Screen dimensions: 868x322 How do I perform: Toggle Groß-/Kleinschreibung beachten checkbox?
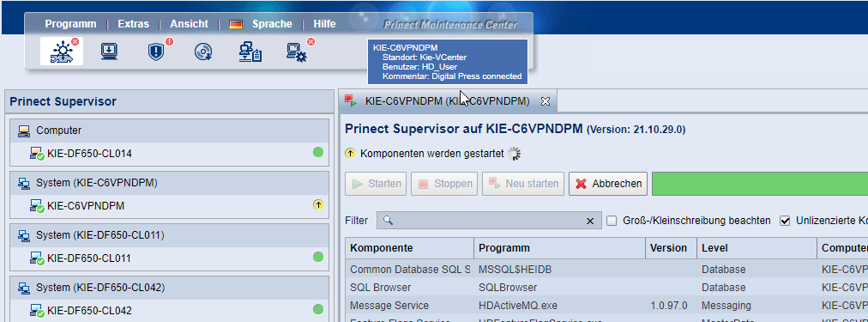point(612,221)
